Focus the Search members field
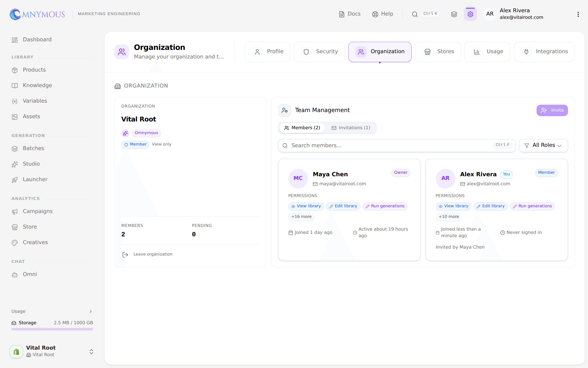This screenshot has width=588, height=368. pyautogui.click(x=396, y=146)
